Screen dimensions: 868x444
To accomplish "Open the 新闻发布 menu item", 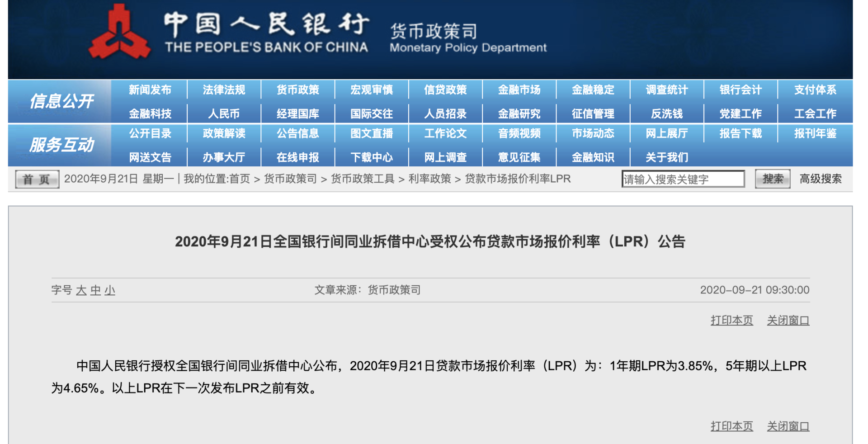I will 150,90.
